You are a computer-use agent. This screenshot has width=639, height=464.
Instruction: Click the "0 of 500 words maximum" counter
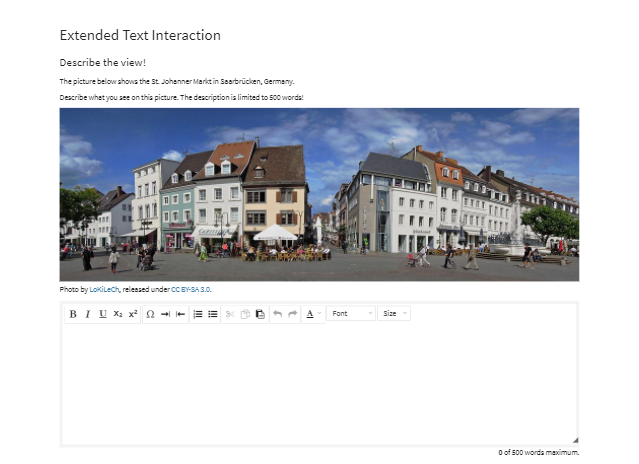(538, 453)
